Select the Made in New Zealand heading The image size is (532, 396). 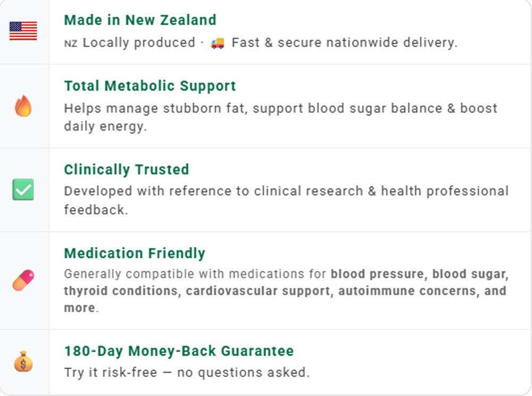coord(140,20)
